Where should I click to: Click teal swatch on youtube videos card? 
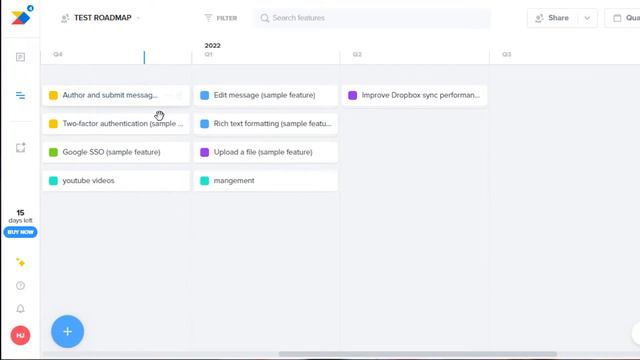53,181
